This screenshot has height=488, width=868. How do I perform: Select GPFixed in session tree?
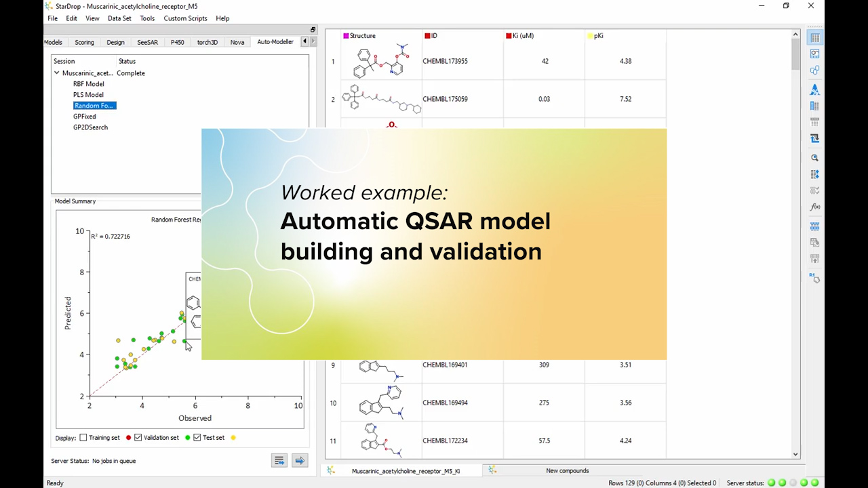tap(85, 117)
